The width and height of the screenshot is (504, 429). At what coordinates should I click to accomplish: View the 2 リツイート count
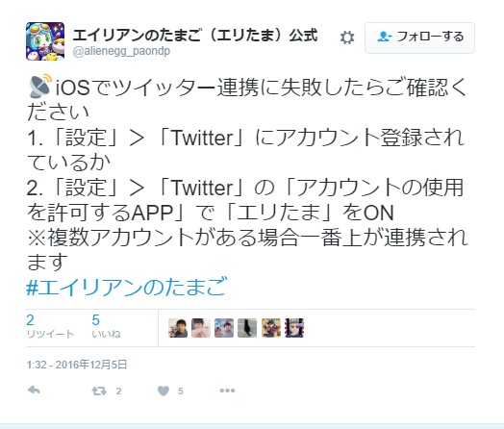click(x=50, y=326)
